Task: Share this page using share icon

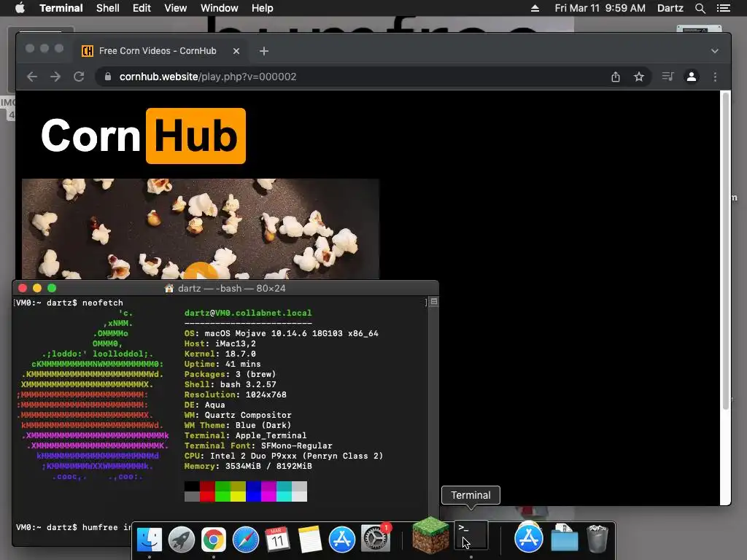Action: (616, 77)
